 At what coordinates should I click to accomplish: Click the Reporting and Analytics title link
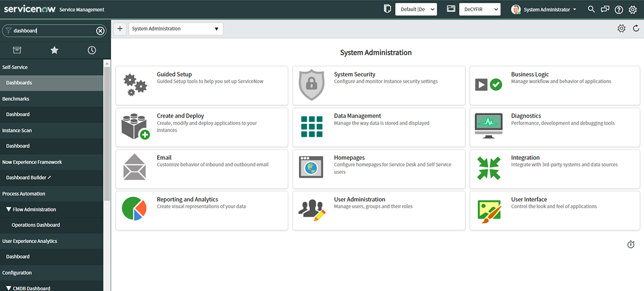[187, 199]
